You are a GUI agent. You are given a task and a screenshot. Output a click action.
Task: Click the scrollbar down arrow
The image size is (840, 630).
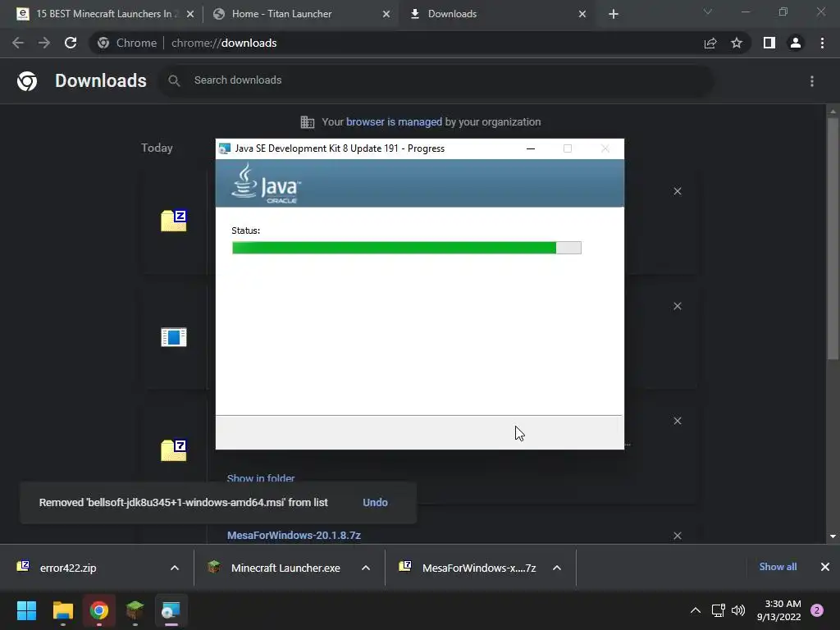833,536
